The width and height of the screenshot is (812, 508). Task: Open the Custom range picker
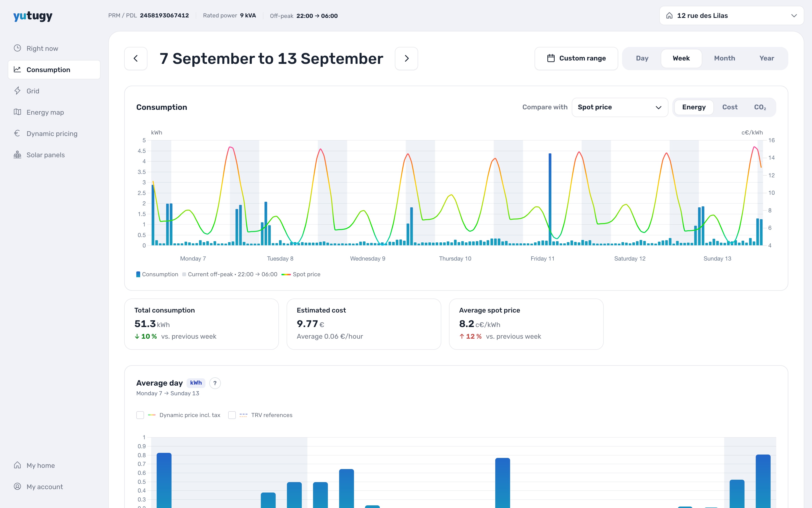(576, 59)
